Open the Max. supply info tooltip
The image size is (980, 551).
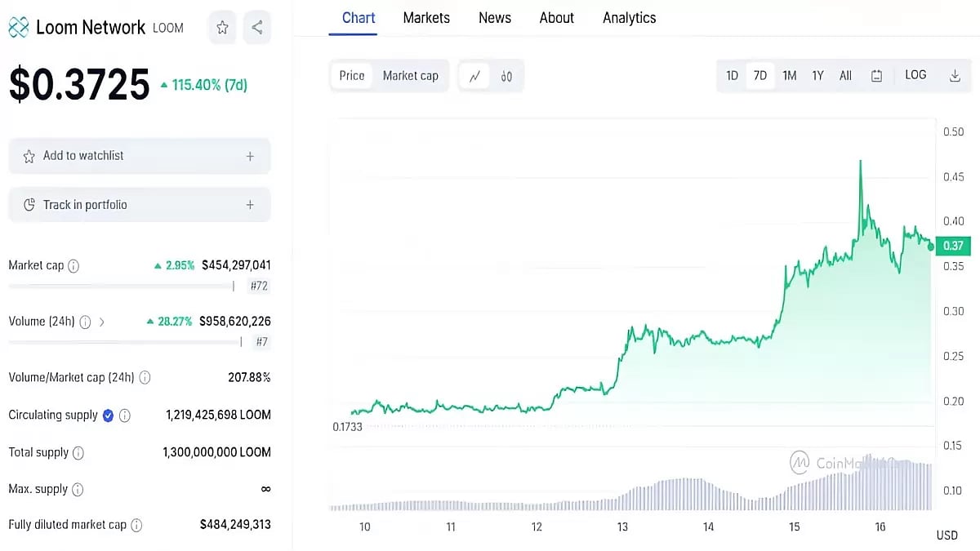coord(78,489)
